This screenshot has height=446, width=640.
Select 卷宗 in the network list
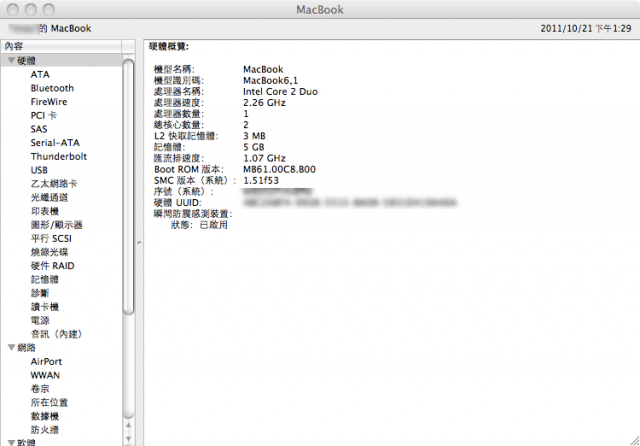click(x=40, y=389)
